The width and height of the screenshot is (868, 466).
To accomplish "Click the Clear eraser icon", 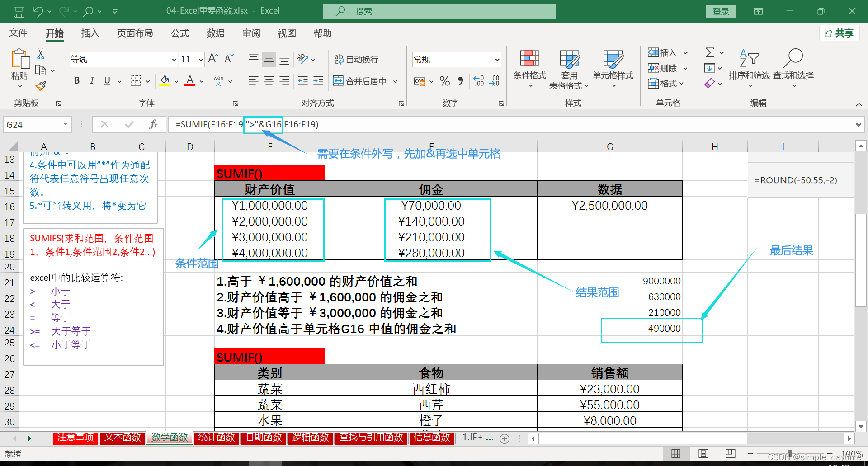I will [710, 83].
